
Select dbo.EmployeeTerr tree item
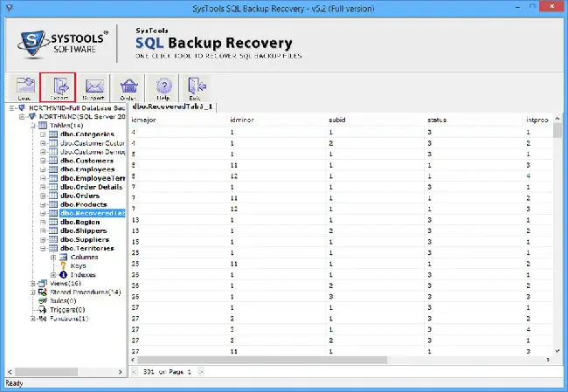click(x=93, y=178)
